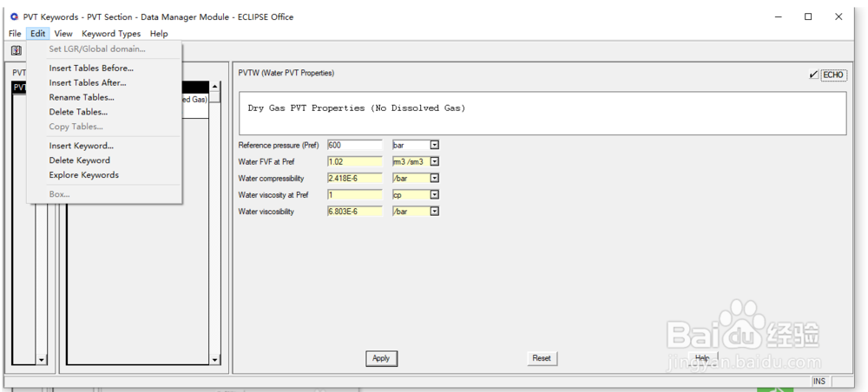This screenshot has width=868, height=392.
Task: Click Reference pressure field showing 600
Action: [355, 145]
